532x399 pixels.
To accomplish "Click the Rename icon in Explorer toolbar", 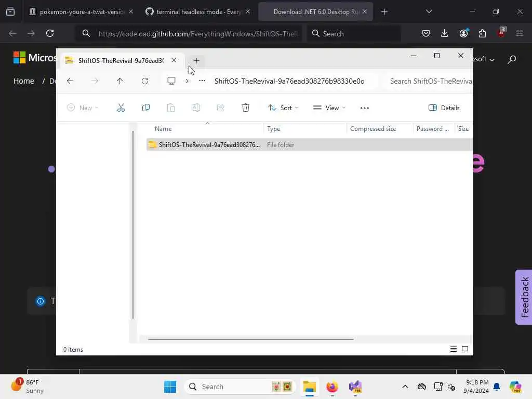I will [x=196, y=108].
